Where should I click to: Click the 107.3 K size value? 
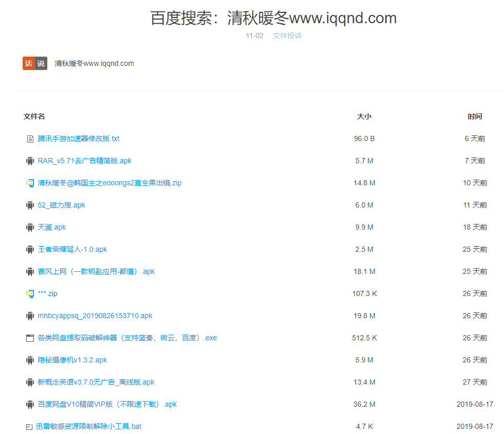[x=365, y=294]
